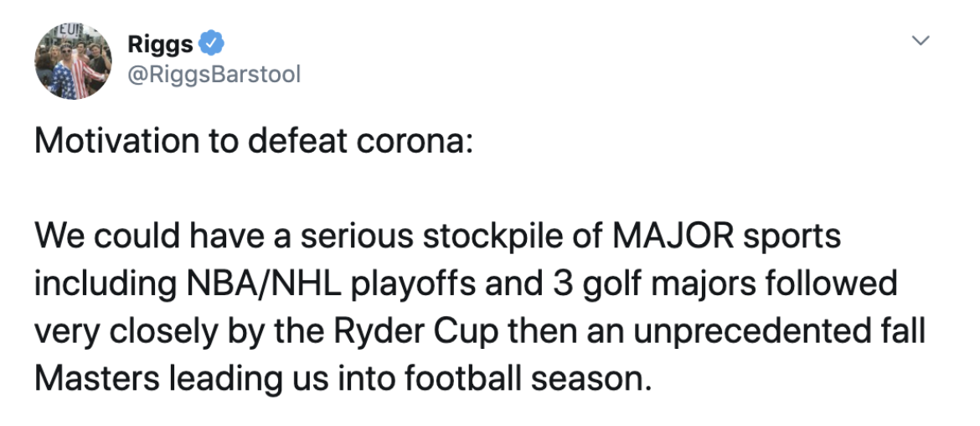
Task: Open the Riggs display name link
Action: tap(161, 44)
